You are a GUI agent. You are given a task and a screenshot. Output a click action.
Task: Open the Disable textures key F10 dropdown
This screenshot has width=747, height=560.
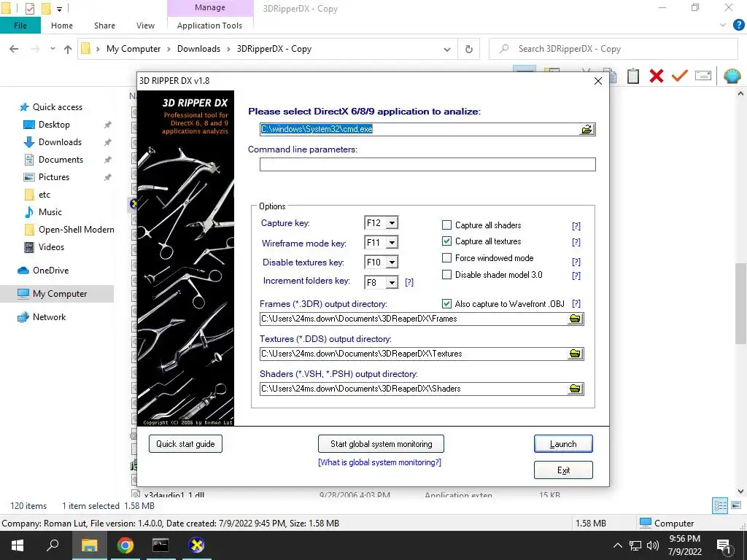coord(392,262)
